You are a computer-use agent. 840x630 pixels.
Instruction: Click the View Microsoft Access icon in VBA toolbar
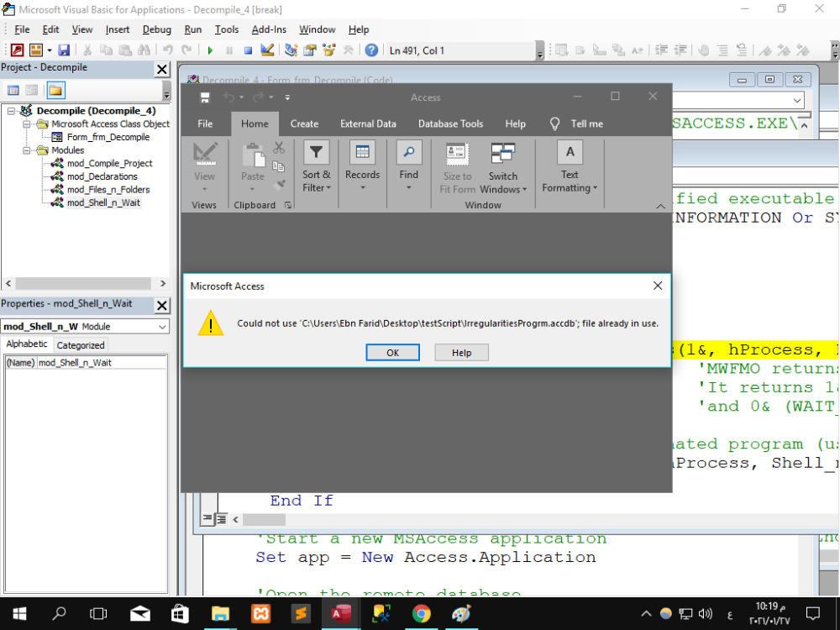pos(17,50)
